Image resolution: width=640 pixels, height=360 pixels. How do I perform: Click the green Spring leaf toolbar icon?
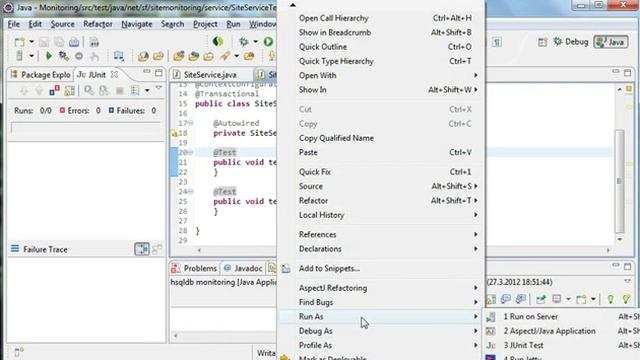pyautogui.click(x=218, y=41)
